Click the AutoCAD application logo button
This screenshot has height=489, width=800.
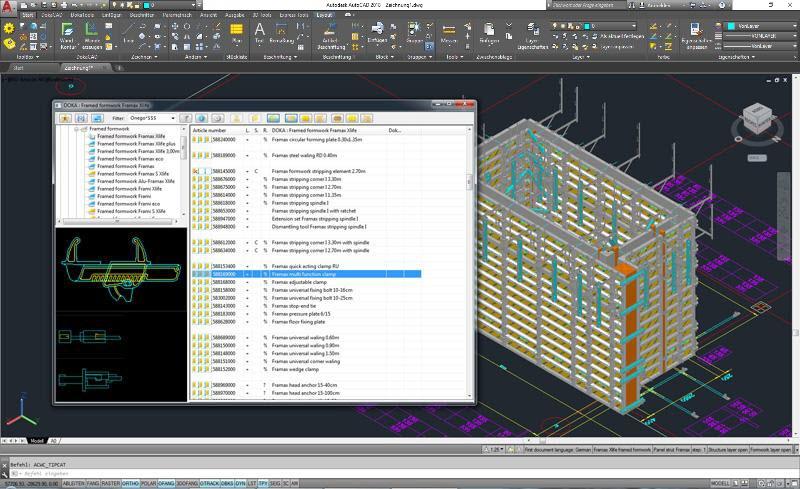pos(9,8)
